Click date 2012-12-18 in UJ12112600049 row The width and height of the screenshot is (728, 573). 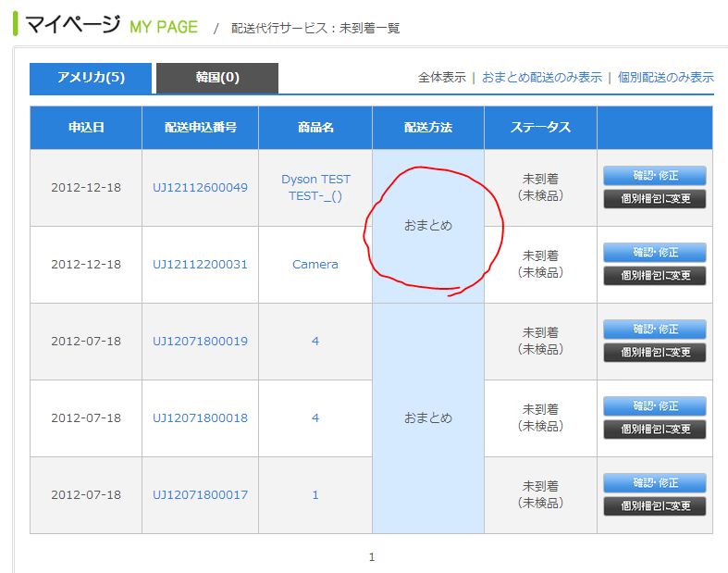[86, 188]
